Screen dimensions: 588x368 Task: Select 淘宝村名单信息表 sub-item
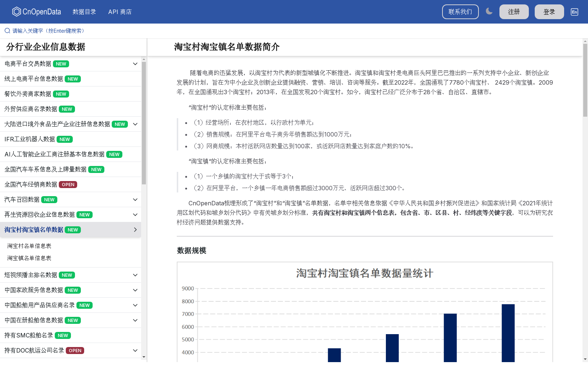(29, 246)
